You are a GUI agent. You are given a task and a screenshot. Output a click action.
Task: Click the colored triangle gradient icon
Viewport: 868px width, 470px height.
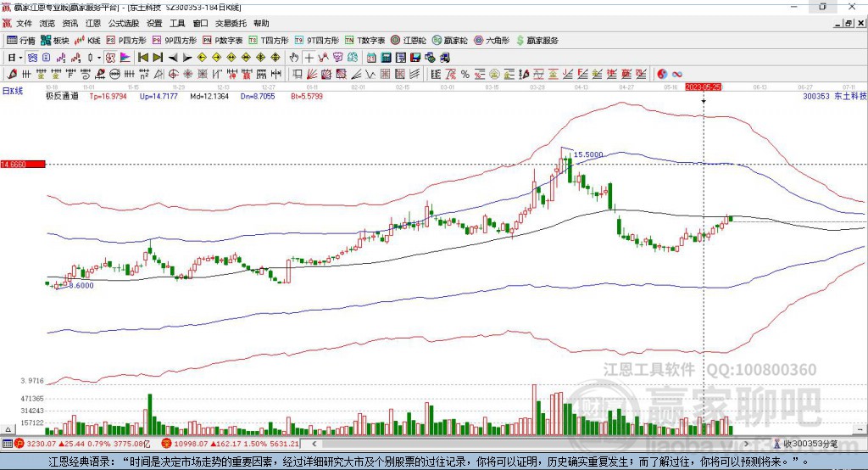tap(125, 58)
